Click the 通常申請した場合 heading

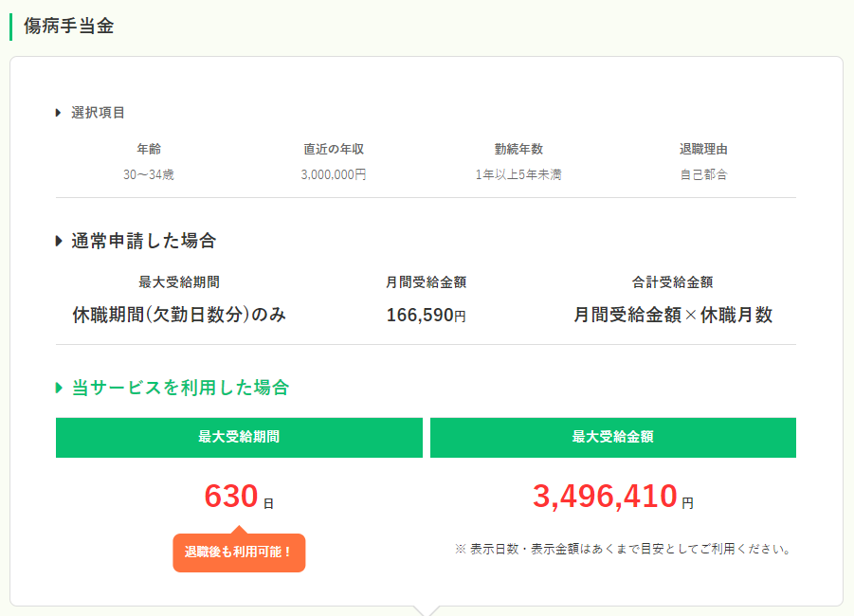144,241
